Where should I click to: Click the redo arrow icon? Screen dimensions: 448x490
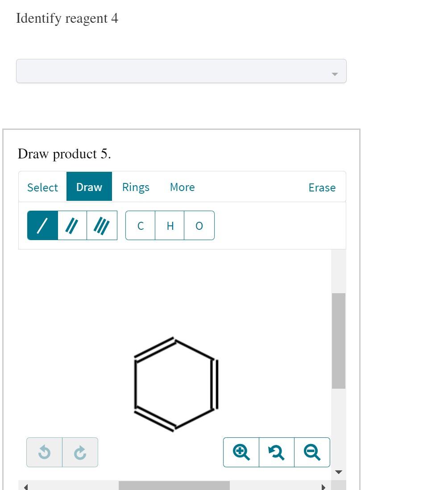[x=80, y=452]
